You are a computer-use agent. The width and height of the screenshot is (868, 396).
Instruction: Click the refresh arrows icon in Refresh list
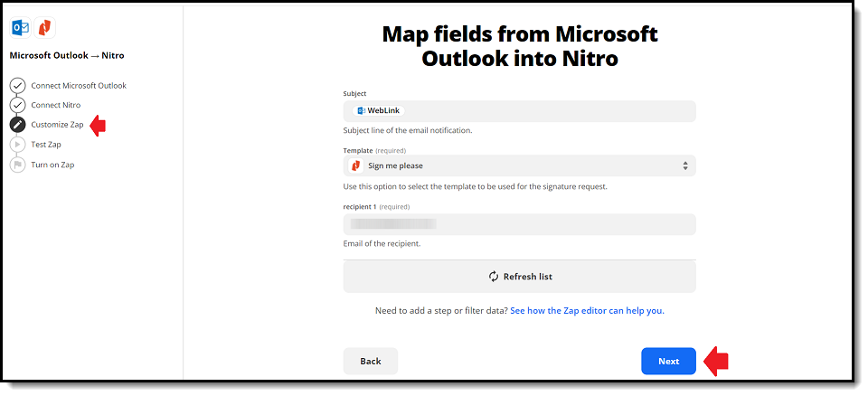click(494, 277)
